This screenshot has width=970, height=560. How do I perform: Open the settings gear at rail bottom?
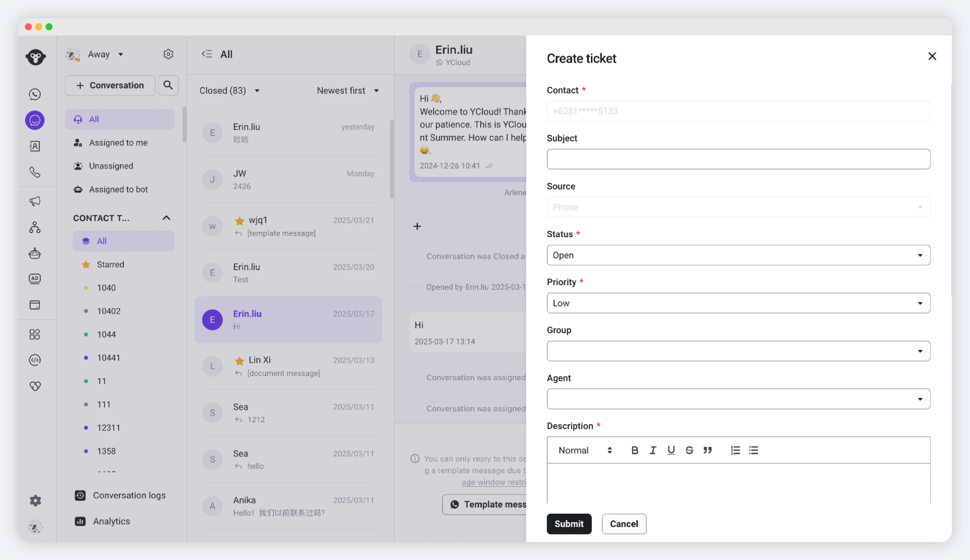(35, 500)
